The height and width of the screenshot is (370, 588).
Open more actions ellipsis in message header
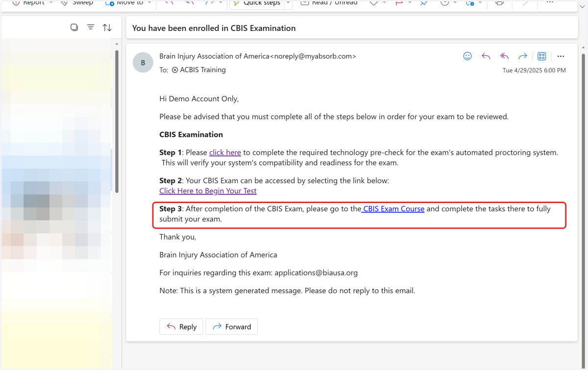pyautogui.click(x=561, y=56)
